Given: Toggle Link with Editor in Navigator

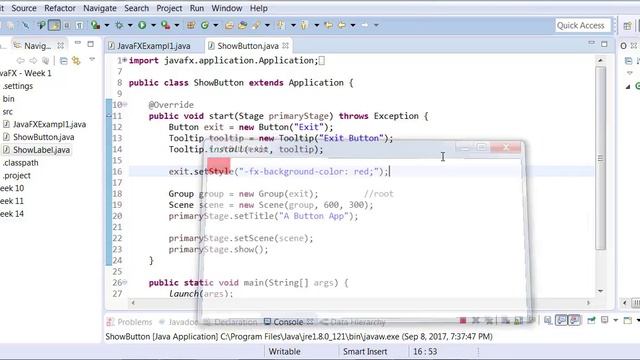Looking at the screenshot, I should [76, 61].
